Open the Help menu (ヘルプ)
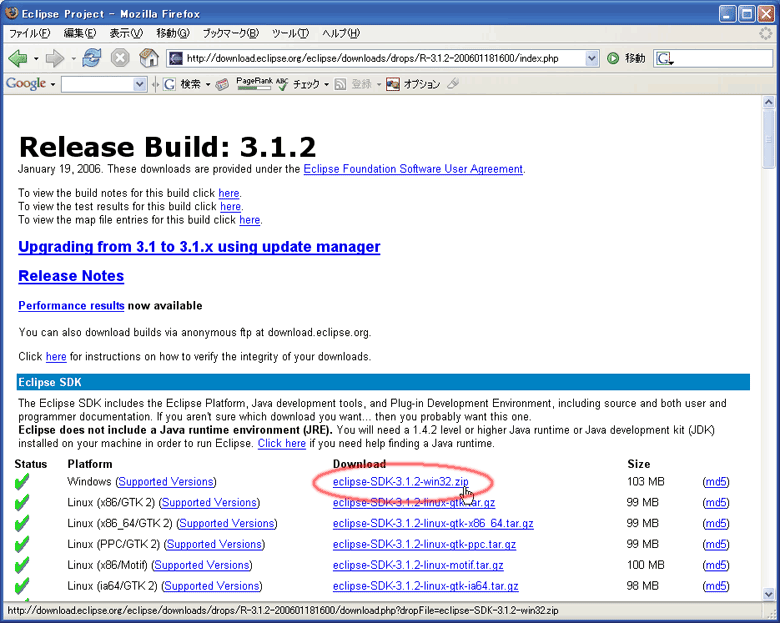This screenshot has height=623, width=780. 341,33
